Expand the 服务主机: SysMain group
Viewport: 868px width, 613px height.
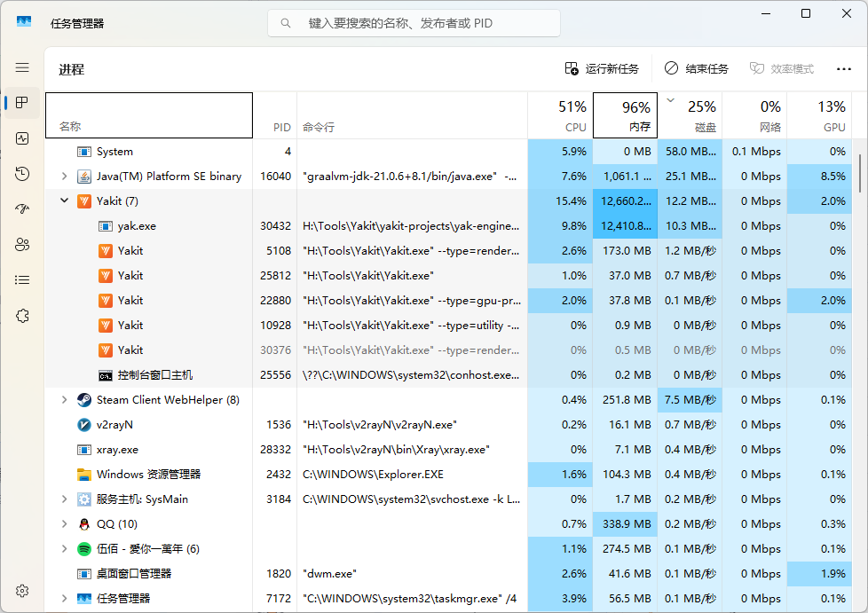(x=64, y=499)
